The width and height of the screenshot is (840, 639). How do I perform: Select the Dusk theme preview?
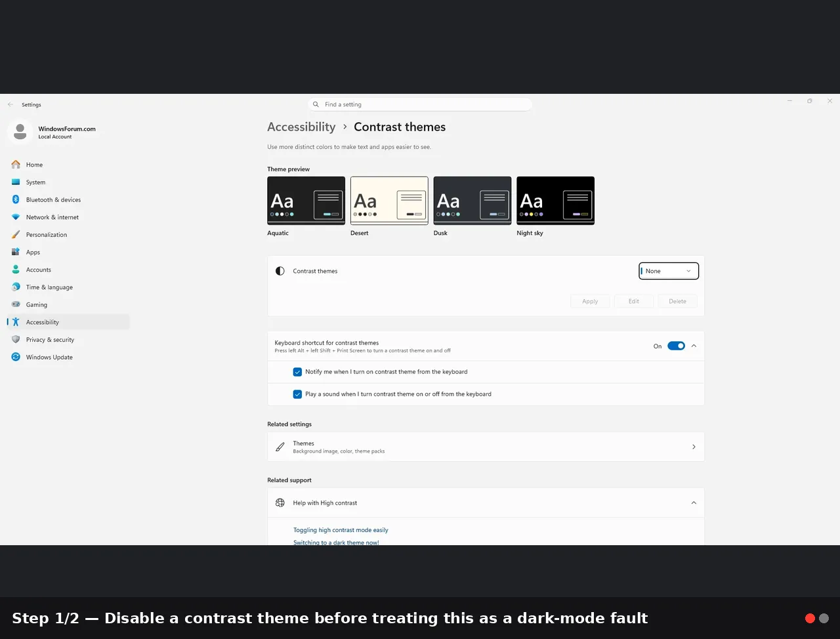pos(472,201)
